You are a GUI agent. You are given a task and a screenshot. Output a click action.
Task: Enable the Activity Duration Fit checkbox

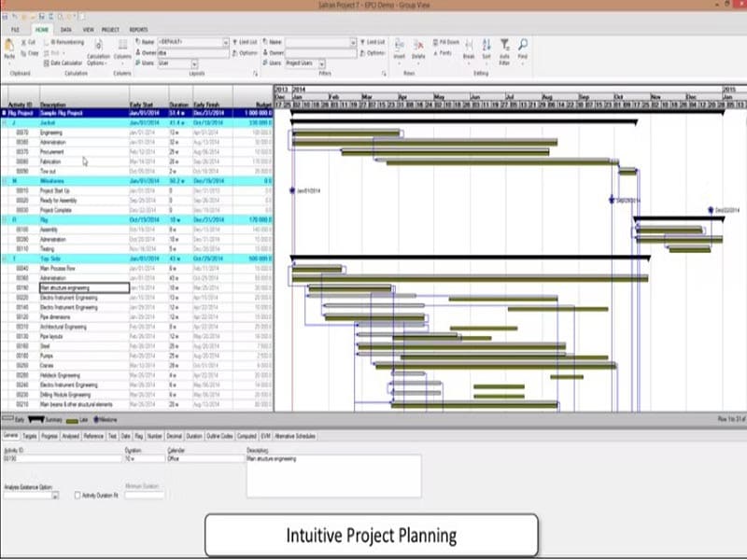78,496
